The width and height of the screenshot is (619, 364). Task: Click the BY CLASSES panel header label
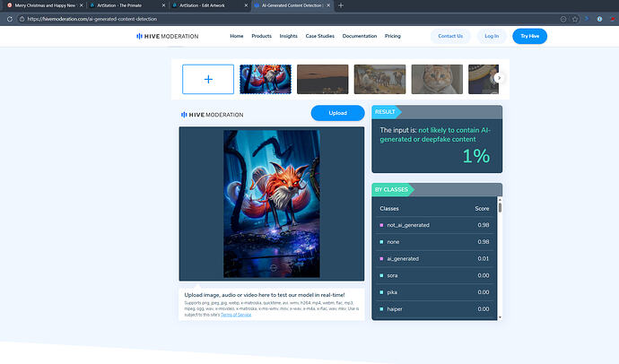coord(391,190)
